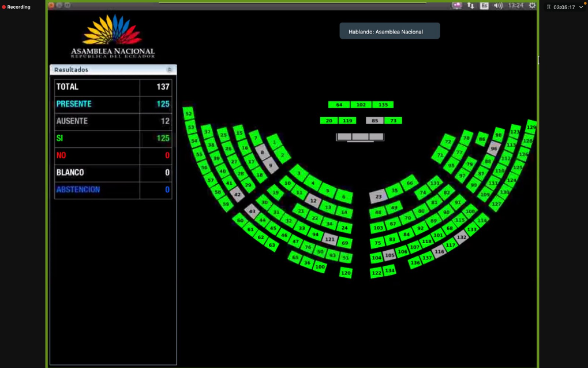The image size is (588, 368).
Task: Click green seat 20
Action: (x=329, y=121)
